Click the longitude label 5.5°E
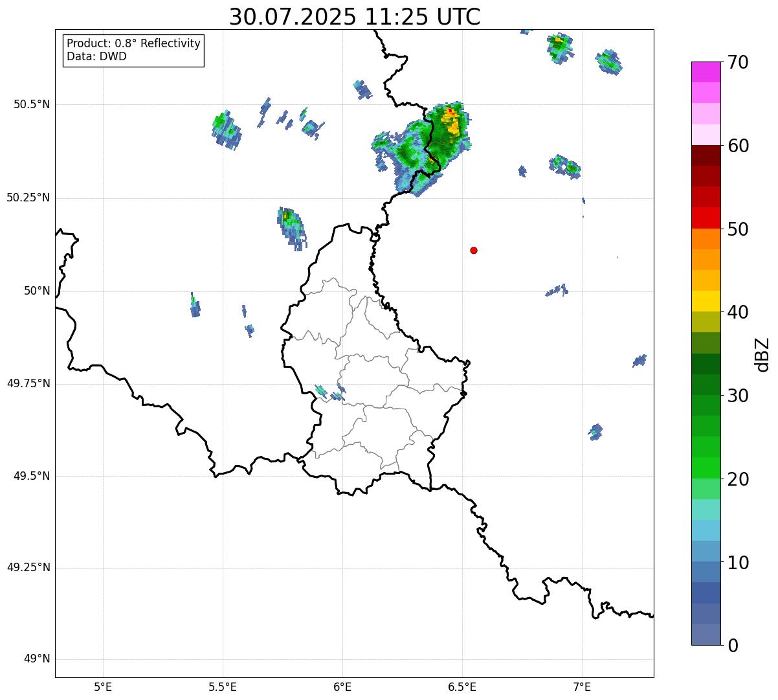This screenshot has width=778, height=700. pos(223,686)
